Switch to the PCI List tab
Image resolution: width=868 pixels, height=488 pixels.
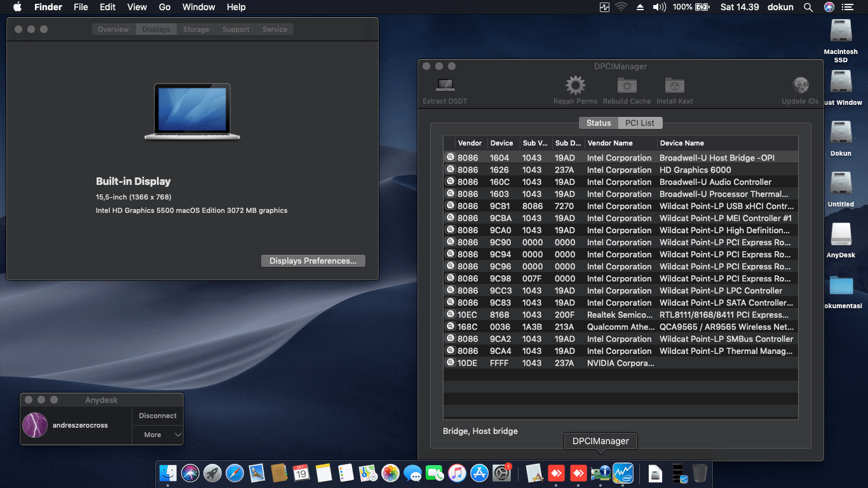click(640, 123)
